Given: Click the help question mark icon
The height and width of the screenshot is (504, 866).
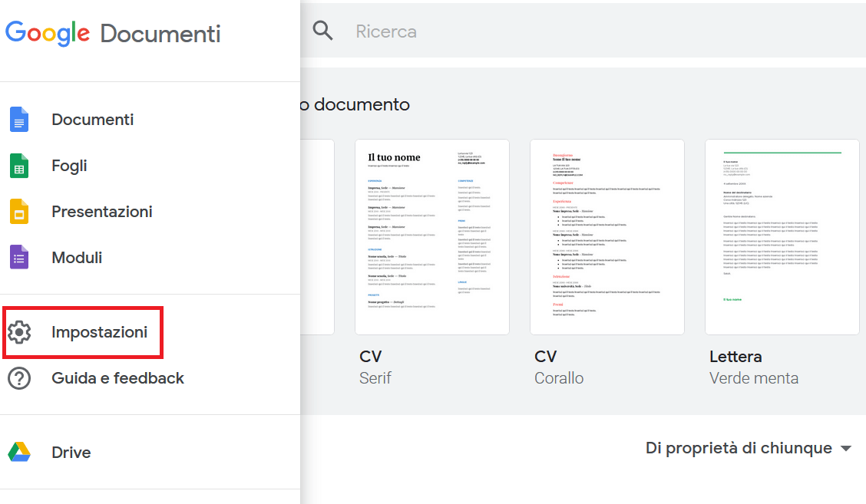Looking at the screenshot, I should pyautogui.click(x=19, y=378).
